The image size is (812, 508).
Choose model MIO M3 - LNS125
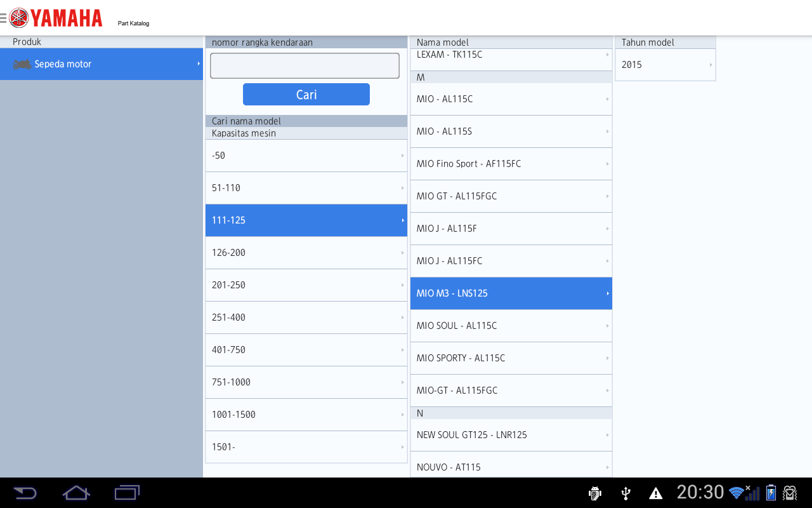pos(511,293)
